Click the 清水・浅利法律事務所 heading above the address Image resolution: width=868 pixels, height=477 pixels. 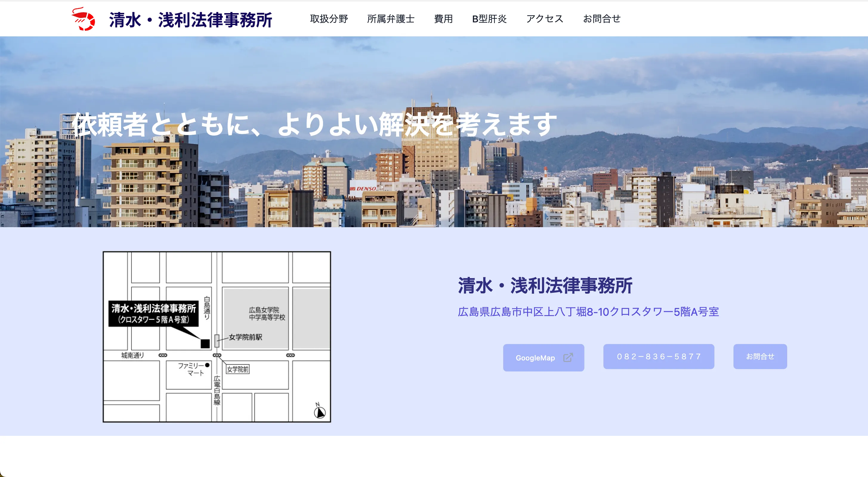(x=545, y=286)
